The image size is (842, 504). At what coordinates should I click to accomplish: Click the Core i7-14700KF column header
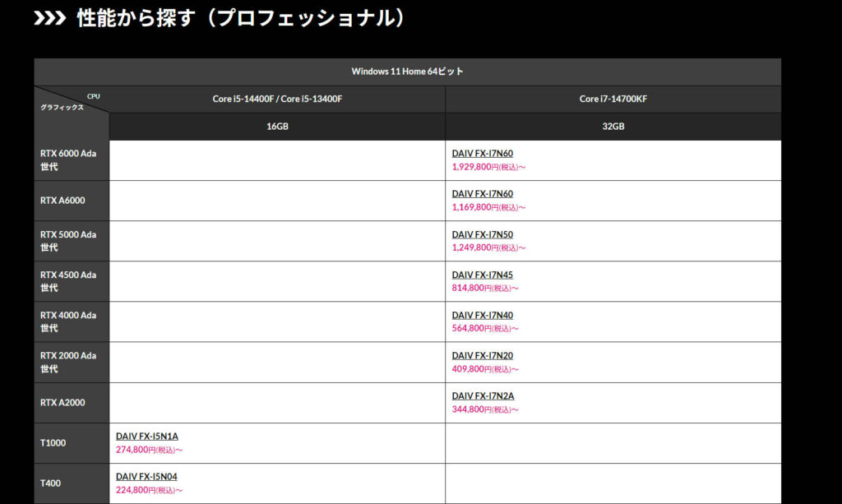[613, 99]
